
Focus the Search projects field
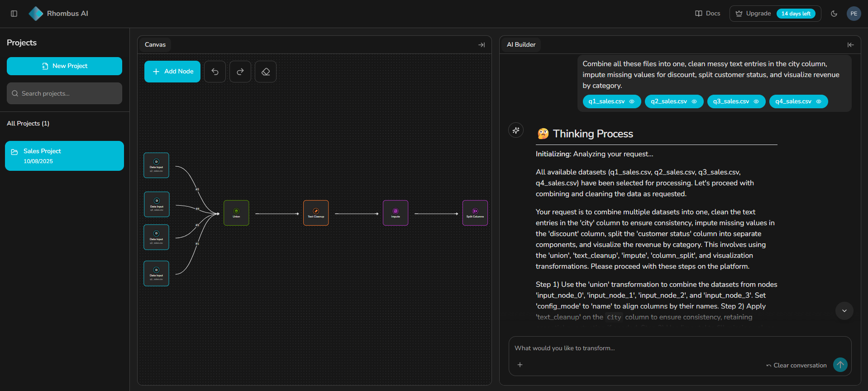pyautogui.click(x=64, y=93)
